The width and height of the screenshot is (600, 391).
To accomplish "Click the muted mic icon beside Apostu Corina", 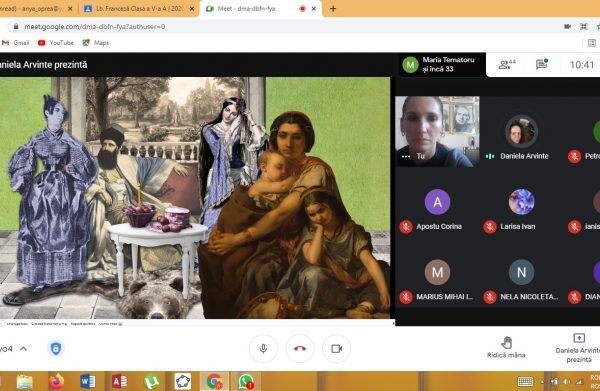I will (x=406, y=226).
